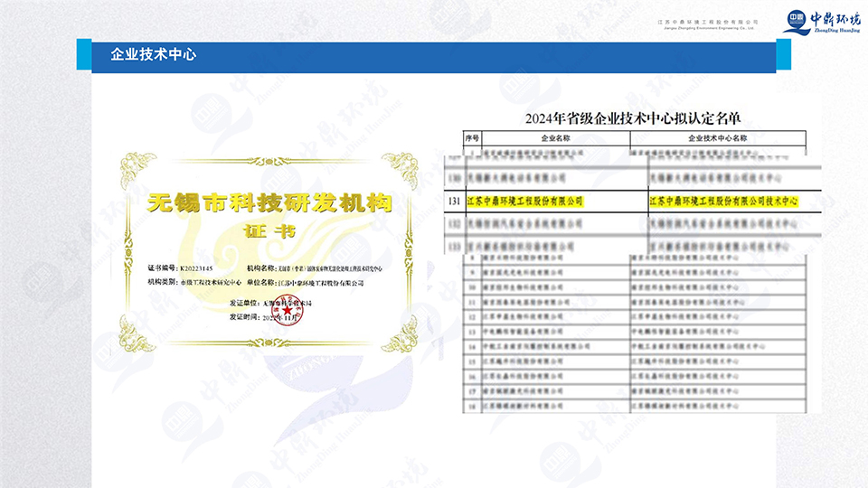This screenshot has width=868, height=488.
Task: Select highlighted 江苏中鼎环境工程股份有限公司 company name cell
Action: click(524, 201)
